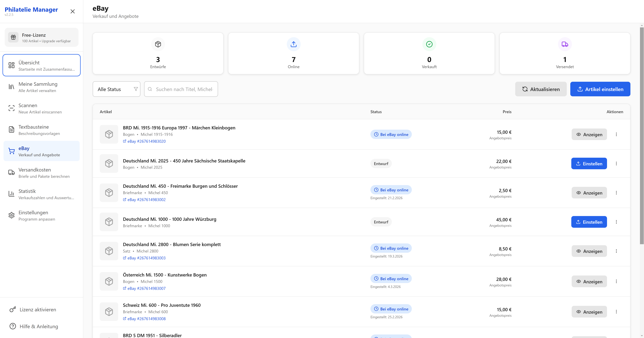
Task: Click the Versendet truck icon card
Action: [565, 53]
